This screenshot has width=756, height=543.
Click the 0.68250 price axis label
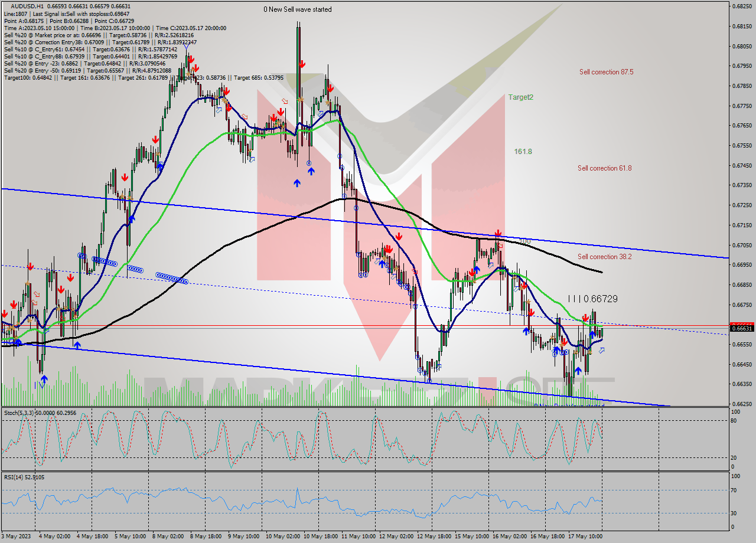[743, 6]
